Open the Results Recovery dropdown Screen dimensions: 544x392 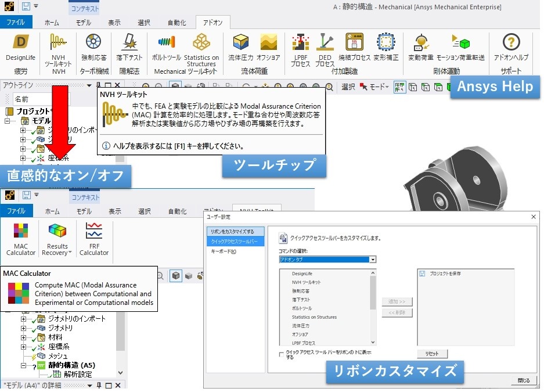point(57,239)
